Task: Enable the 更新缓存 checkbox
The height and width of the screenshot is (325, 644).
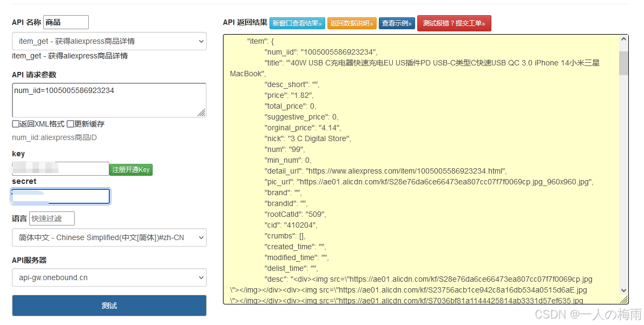Action: [70, 124]
